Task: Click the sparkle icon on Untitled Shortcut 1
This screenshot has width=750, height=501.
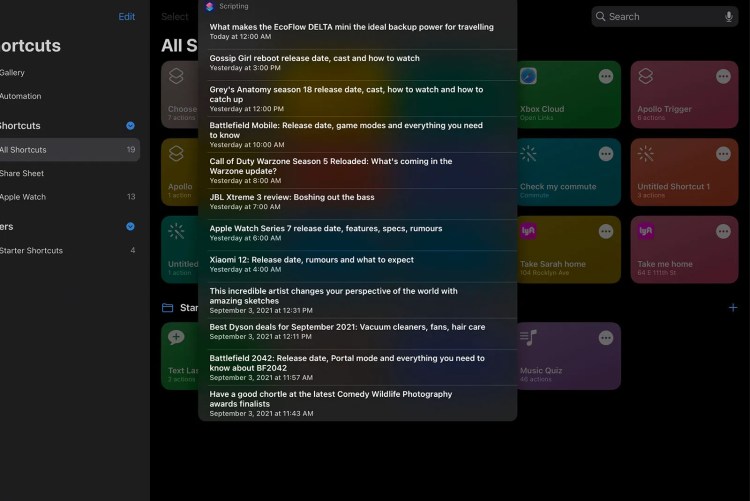Action: pos(646,154)
